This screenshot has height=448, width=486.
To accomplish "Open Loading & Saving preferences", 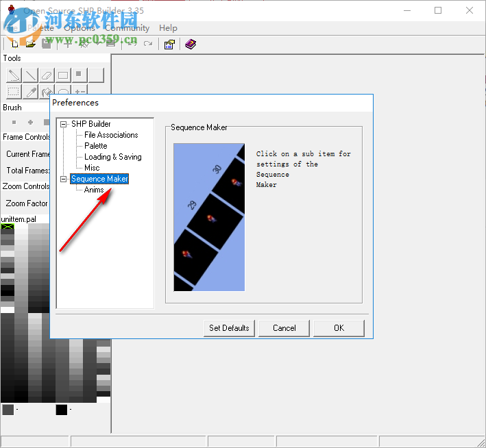I will [113, 157].
